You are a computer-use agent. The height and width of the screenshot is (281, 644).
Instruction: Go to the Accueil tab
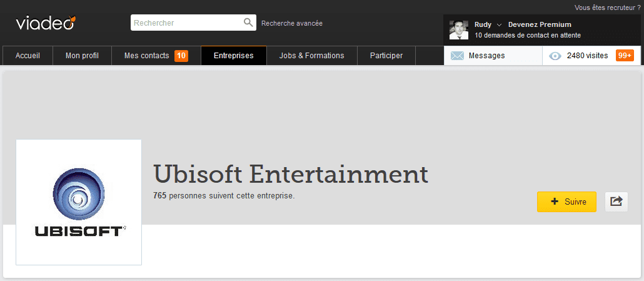pyautogui.click(x=28, y=56)
